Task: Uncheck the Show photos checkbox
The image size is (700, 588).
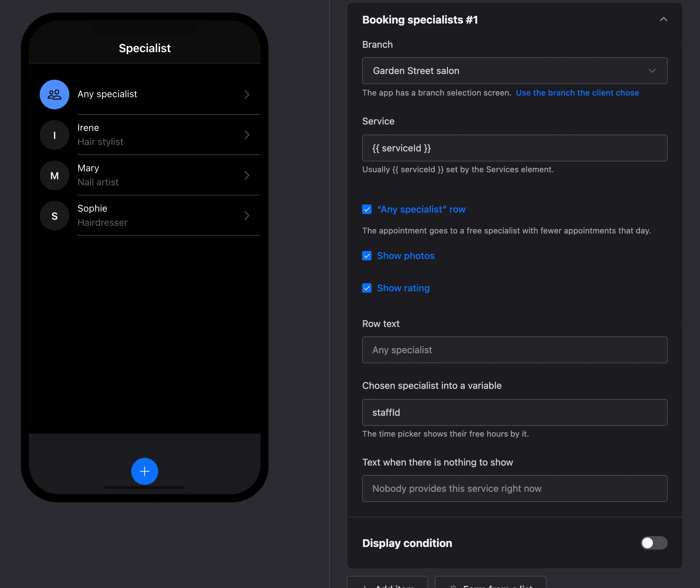Action: point(367,256)
